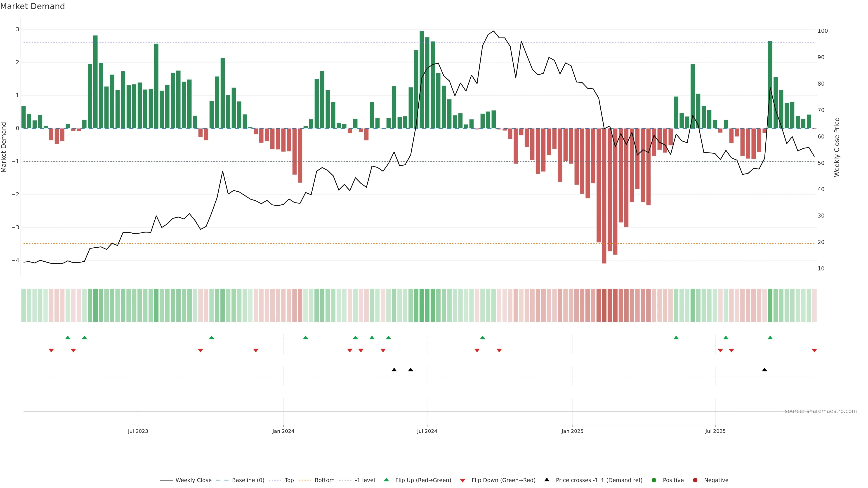
Task: Click the rightmost black price-cross triangle marker
Action: (x=764, y=370)
